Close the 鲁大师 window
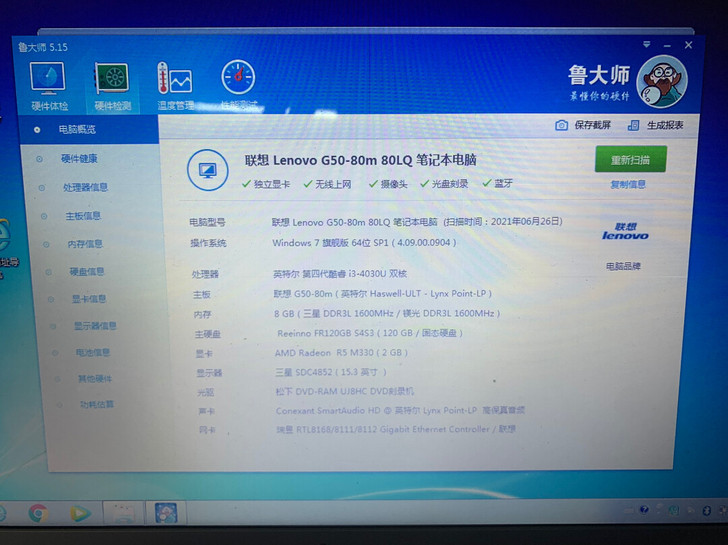Viewport: 728px width, 545px height. point(689,45)
